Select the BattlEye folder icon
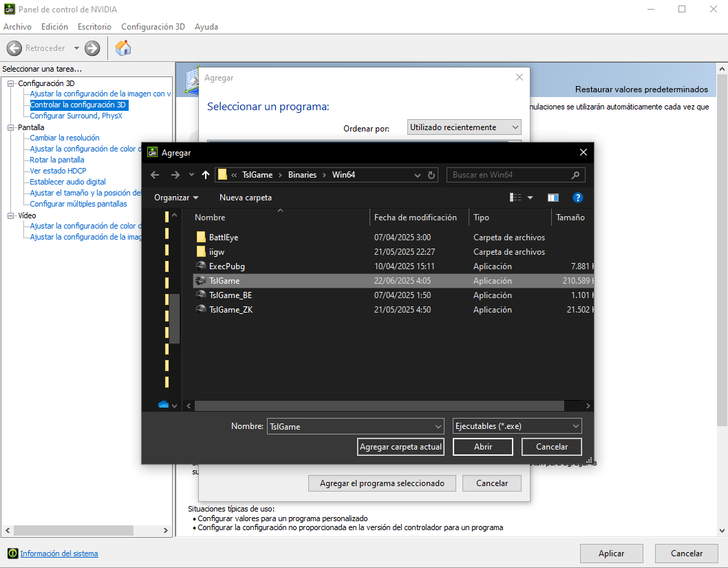 201,238
